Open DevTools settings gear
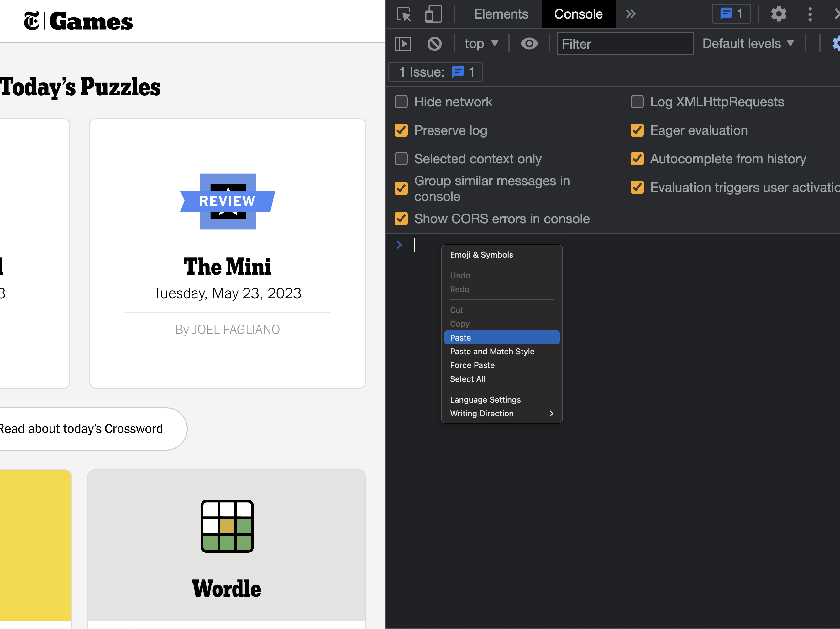 (779, 14)
